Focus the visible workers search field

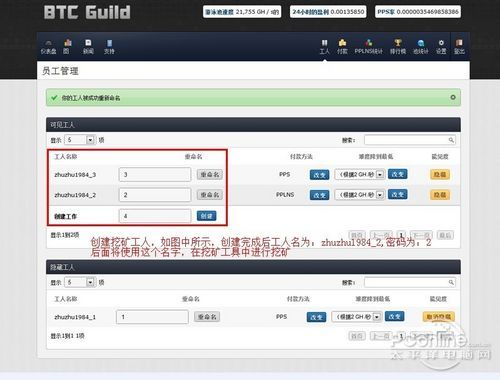coord(410,140)
